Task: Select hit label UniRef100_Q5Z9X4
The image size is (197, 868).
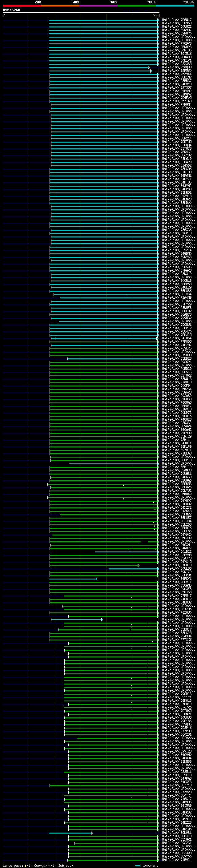Action: [176, 74]
